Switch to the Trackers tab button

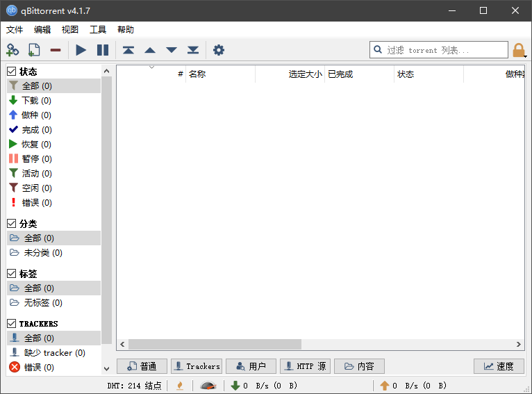[x=197, y=366]
